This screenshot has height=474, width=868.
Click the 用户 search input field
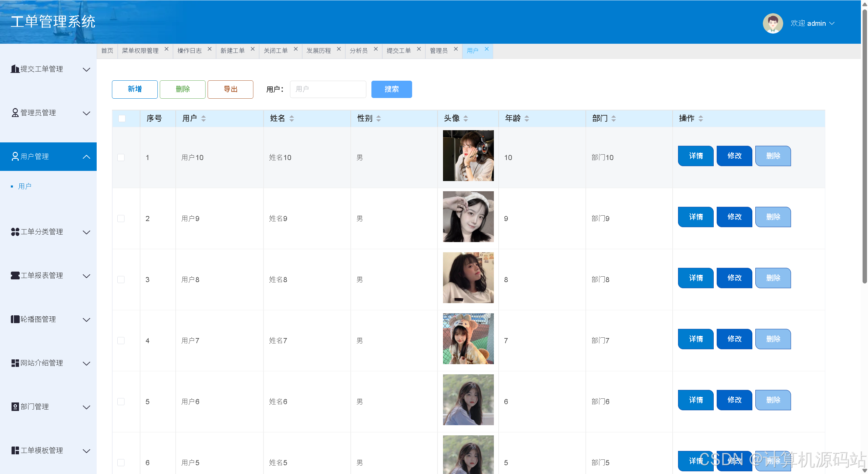tap(328, 89)
